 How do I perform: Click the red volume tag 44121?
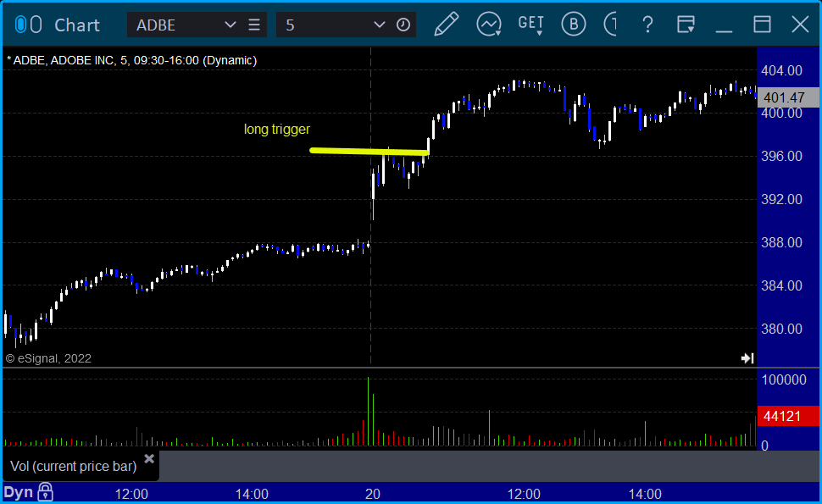click(x=788, y=416)
